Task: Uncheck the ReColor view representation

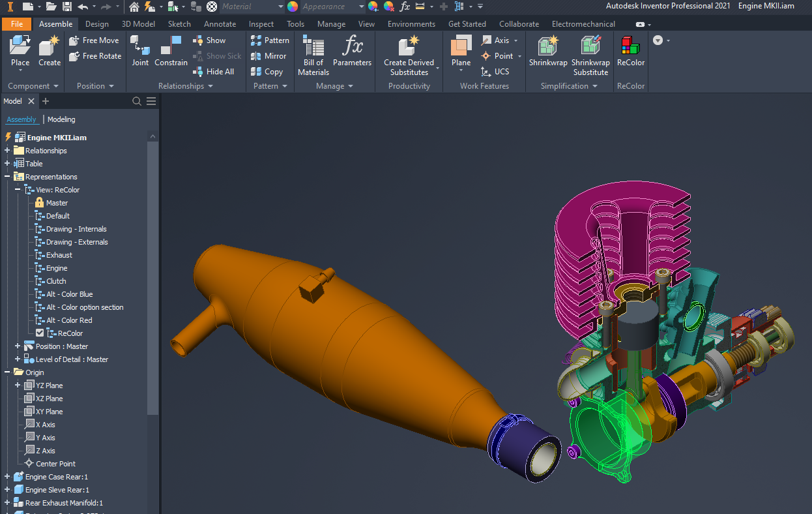Action: click(x=40, y=333)
